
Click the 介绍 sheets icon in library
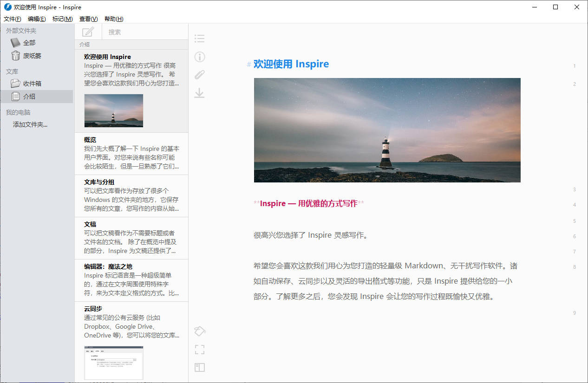click(16, 97)
